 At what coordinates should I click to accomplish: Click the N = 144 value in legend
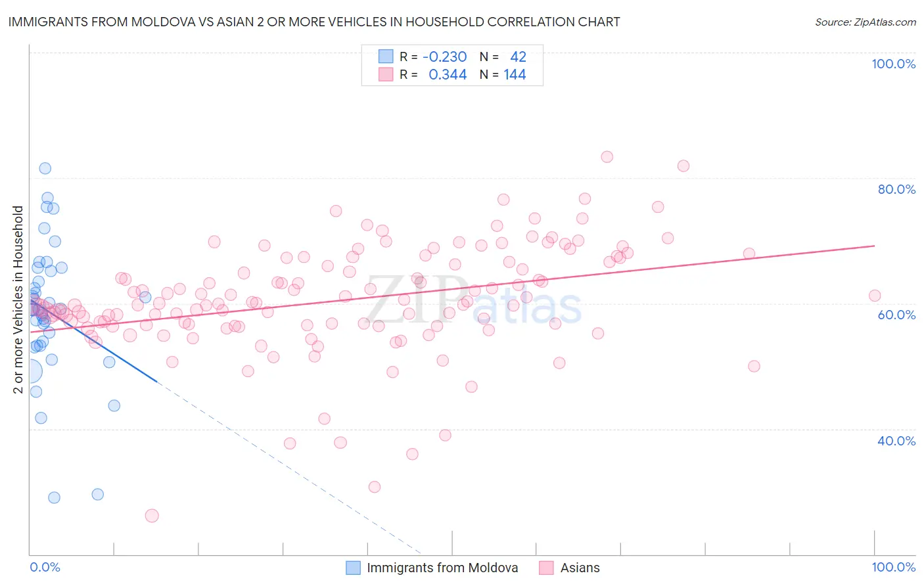[x=503, y=74]
